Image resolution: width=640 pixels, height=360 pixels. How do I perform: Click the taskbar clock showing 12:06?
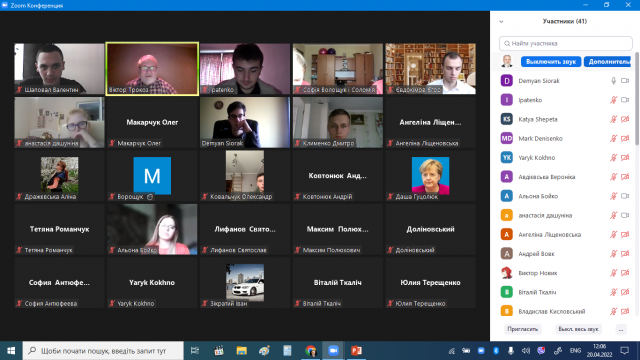(x=599, y=351)
